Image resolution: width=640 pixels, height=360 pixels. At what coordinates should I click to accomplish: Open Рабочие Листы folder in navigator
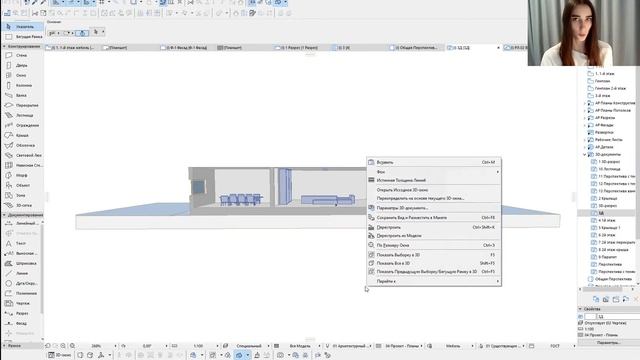click(x=608, y=140)
